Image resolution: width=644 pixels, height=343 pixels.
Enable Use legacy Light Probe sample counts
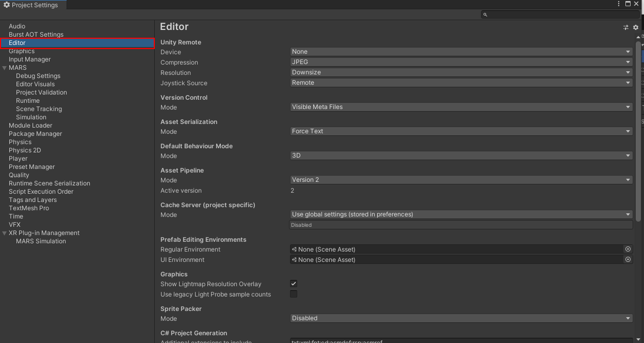pyautogui.click(x=294, y=294)
